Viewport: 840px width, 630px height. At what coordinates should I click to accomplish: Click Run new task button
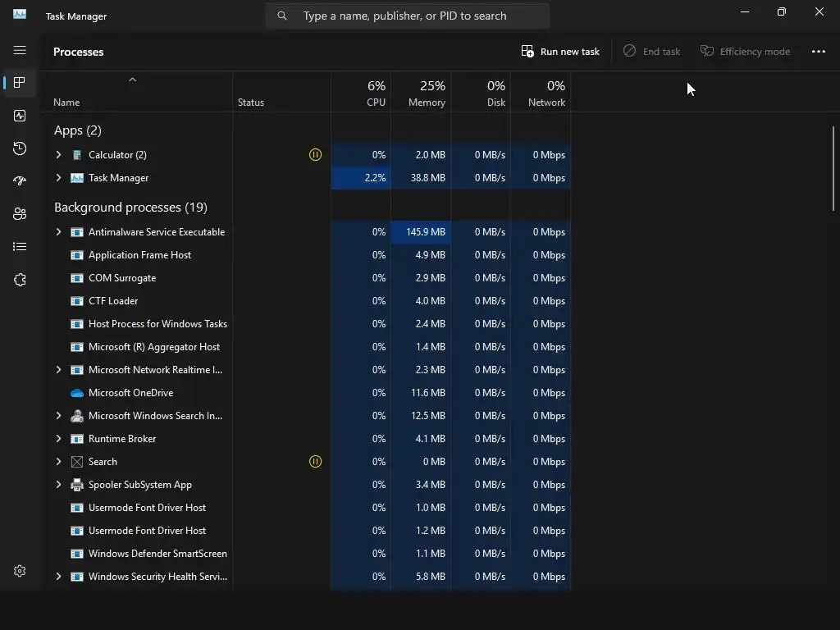coord(560,52)
